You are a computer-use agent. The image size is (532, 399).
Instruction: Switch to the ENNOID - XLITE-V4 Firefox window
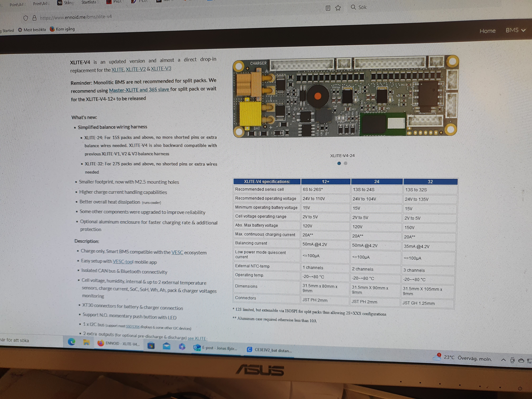(119, 344)
